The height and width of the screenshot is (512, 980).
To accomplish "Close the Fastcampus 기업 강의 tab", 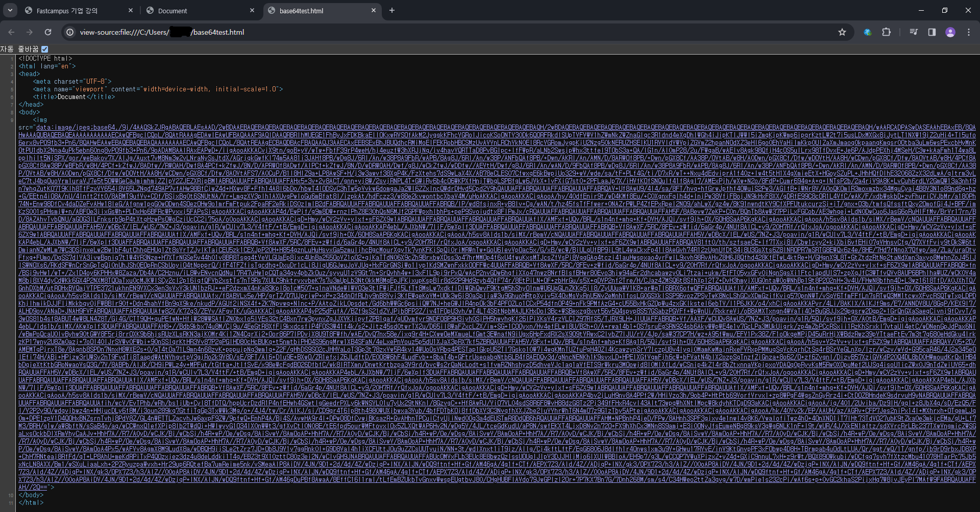I will 131,10.
